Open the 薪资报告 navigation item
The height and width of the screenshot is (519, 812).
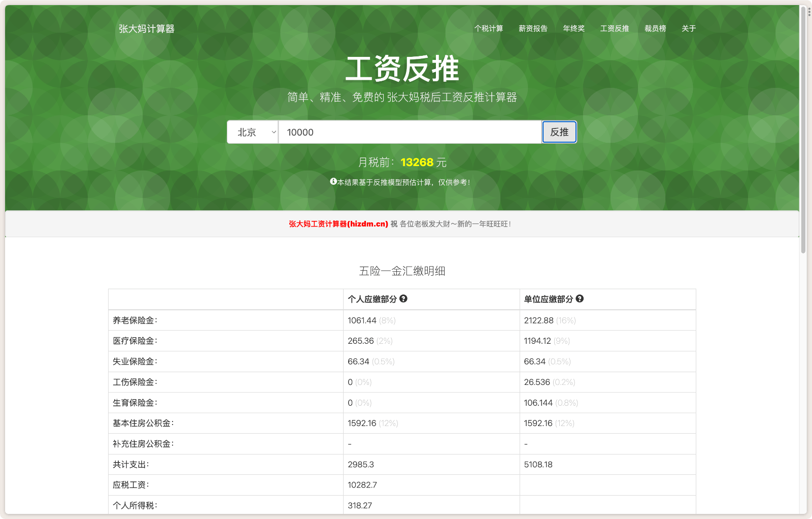[533, 29]
